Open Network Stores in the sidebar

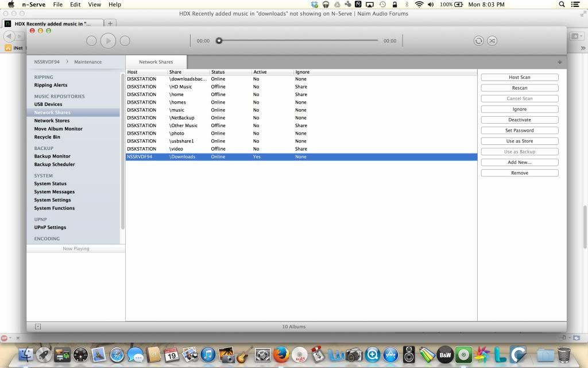point(52,121)
